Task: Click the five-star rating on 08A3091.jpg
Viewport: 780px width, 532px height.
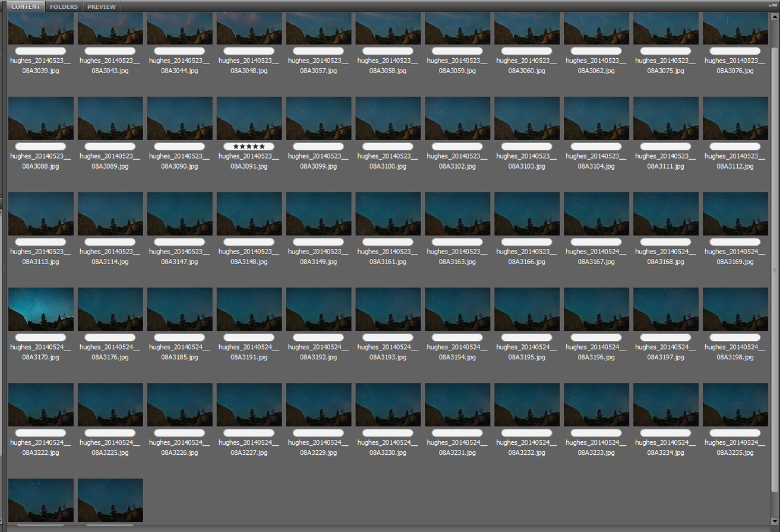Action: click(249, 146)
